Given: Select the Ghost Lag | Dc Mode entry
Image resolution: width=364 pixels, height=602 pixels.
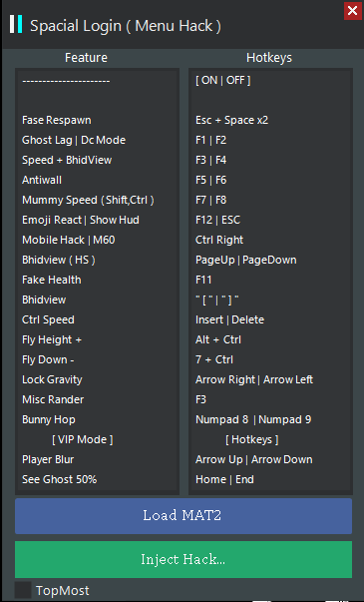Looking at the screenshot, I should point(74,140).
